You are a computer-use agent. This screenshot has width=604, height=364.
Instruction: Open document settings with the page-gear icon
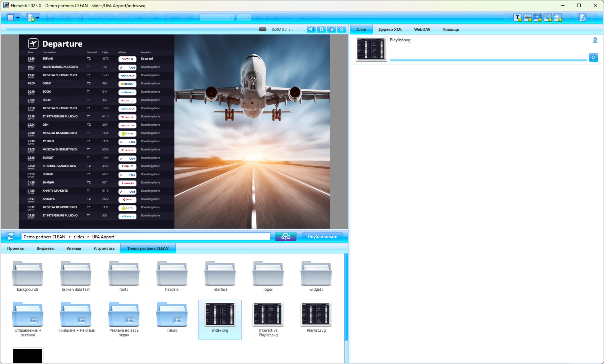click(582, 18)
